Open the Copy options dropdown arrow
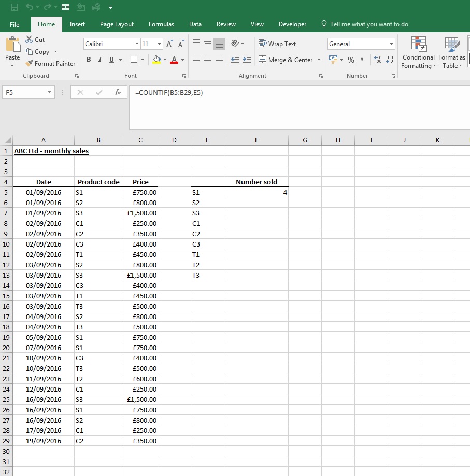 click(x=55, y=52)
